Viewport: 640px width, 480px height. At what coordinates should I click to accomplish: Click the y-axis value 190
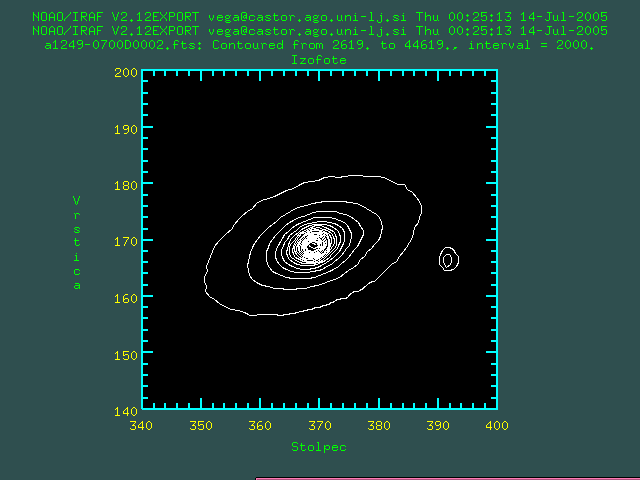tap(126, 129)
